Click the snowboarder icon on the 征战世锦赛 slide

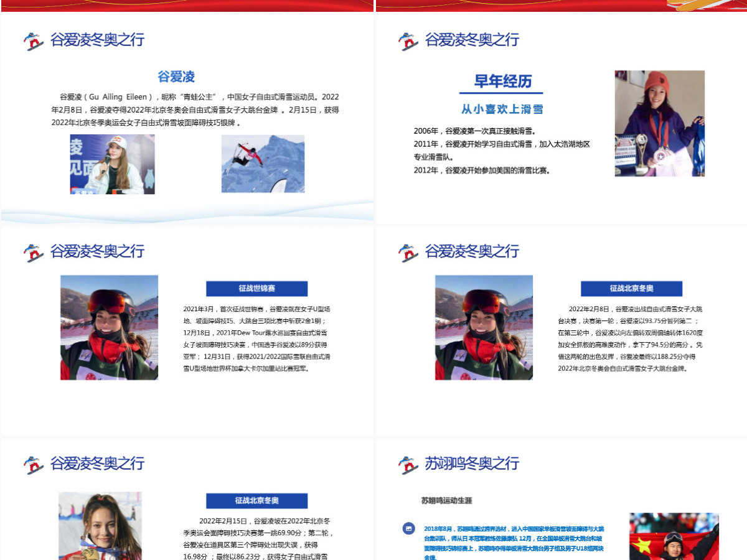(34, 253)
